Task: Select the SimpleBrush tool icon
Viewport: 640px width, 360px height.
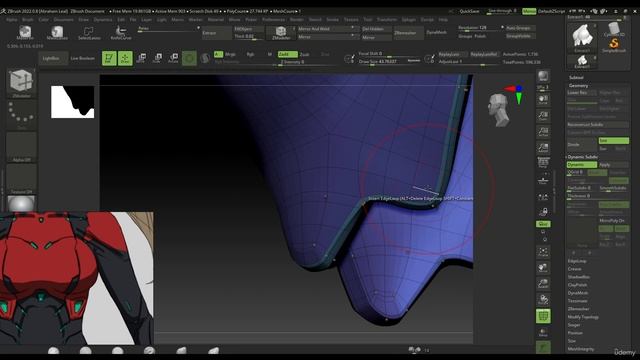Action: pos(613,45)
